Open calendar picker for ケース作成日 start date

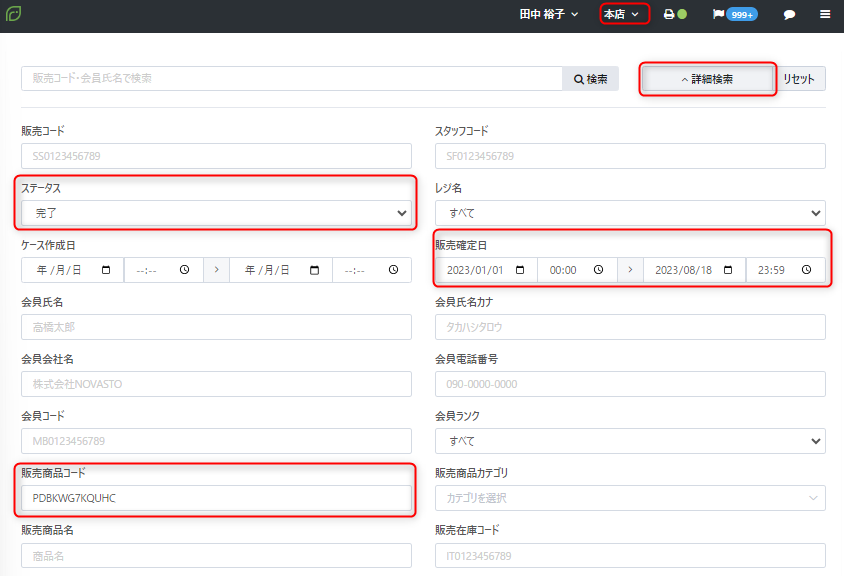[106, 270]
